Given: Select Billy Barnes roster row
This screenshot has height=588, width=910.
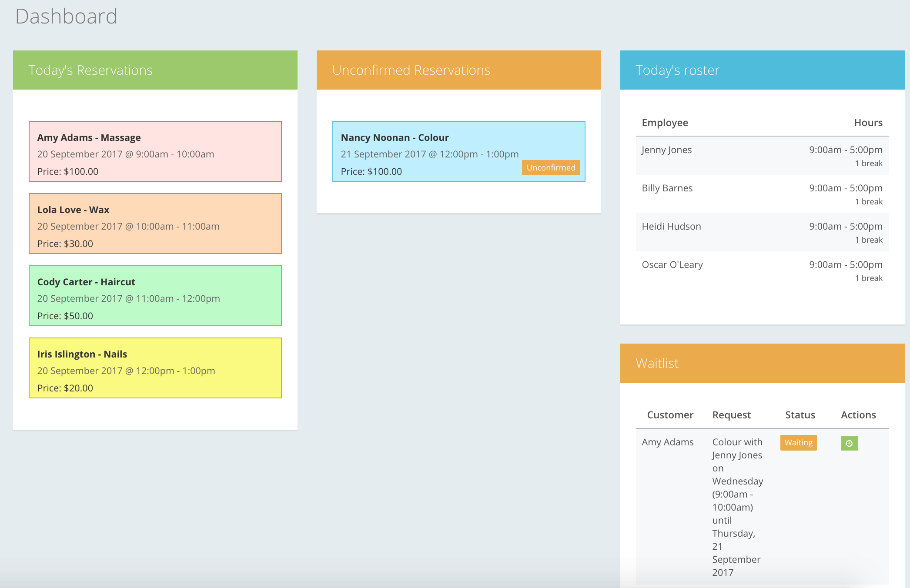Looking at the screenshot, I should 763,194.
